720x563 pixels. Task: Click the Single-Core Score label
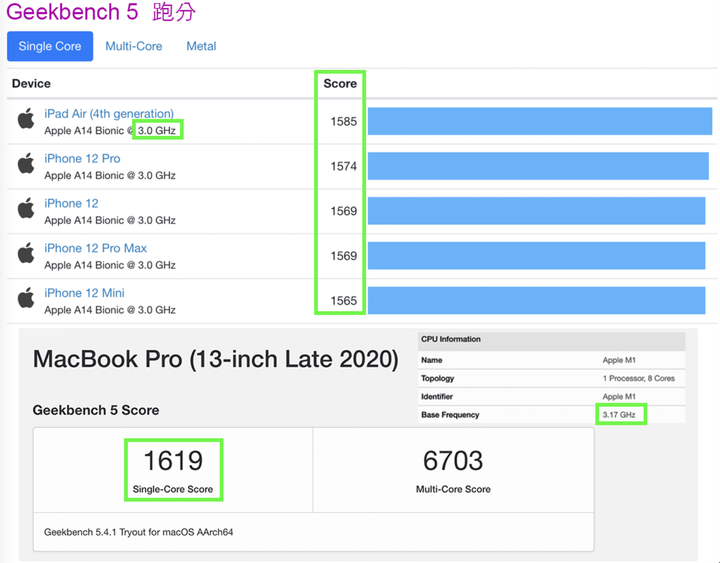click(173, 490)
